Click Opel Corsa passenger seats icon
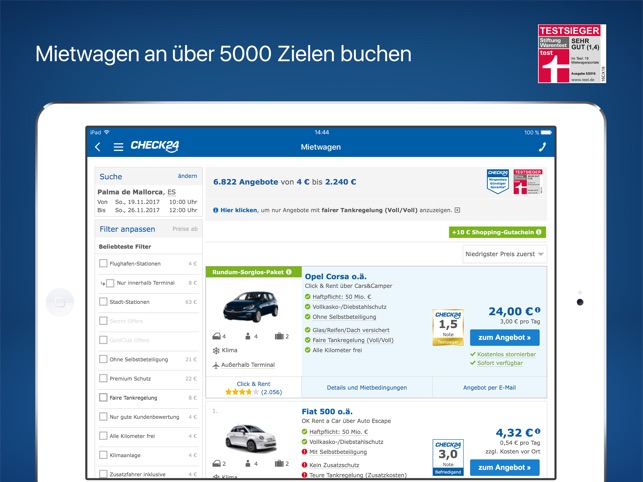Viewport: 643px width, 482px height. (248, 336)
